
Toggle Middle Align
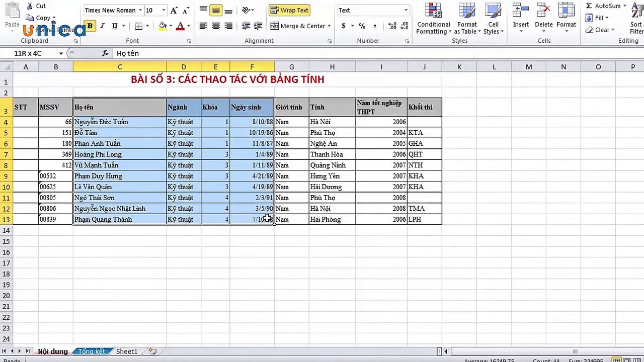(216, 10)
